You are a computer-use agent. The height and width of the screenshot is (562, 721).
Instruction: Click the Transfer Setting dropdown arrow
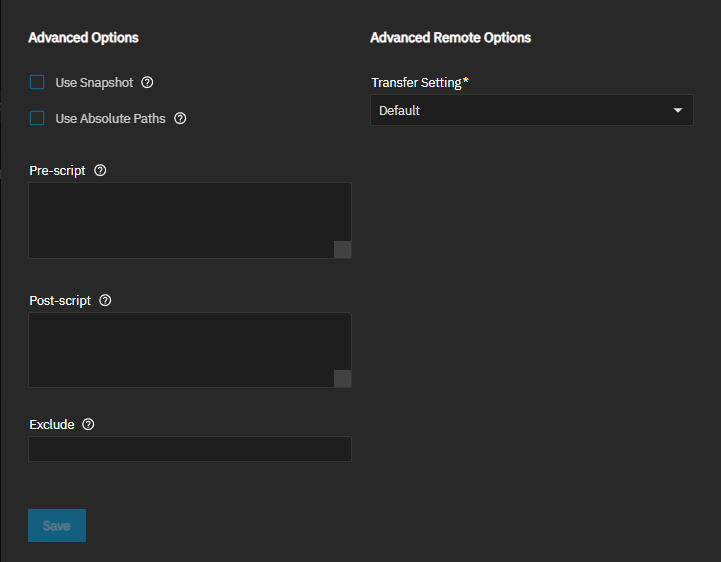[677, 110]
